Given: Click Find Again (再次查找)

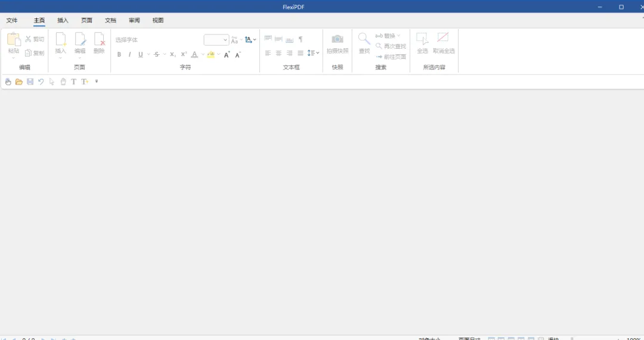Looking at the screenshot, I should 391,46.
